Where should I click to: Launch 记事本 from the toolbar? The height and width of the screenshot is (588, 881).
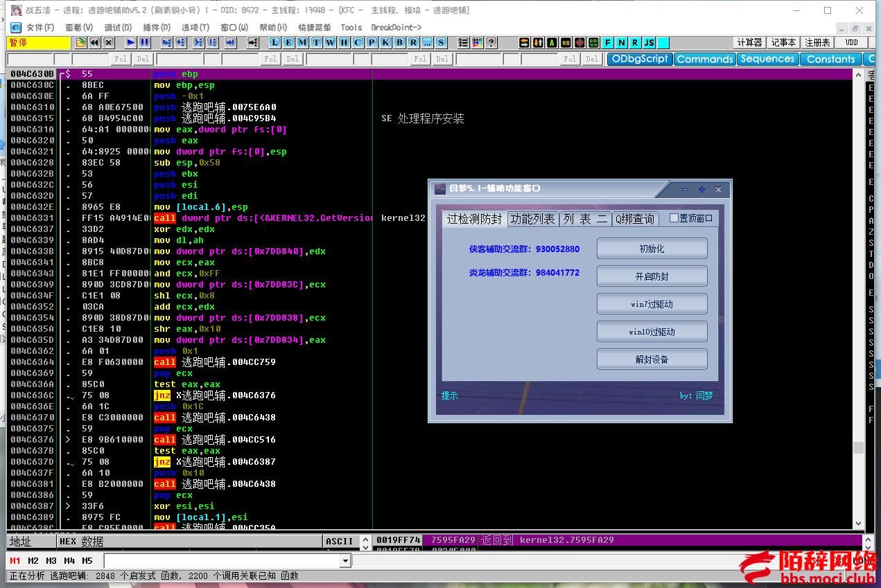tap(784, 42)
